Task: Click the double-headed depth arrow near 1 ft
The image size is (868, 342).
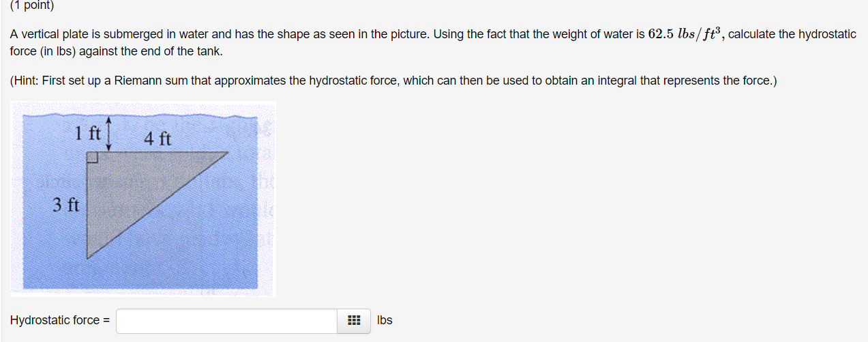Action: coord(109,134)
